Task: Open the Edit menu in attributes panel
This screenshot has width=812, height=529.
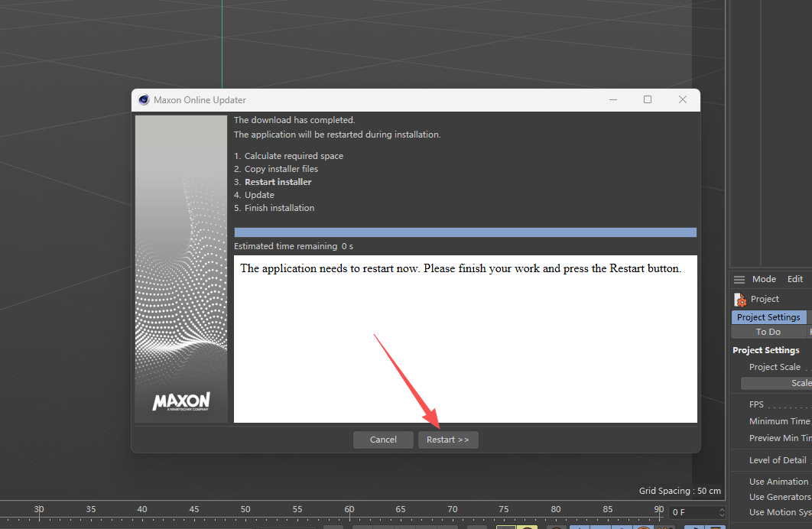Action: click(795, 279)
